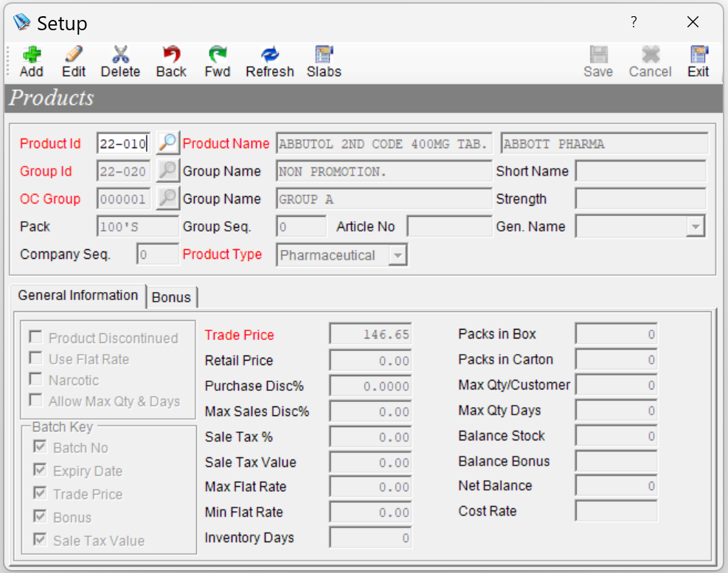Switch to the Bonus tab
Screen dimensions: 728x573
pos(171,297)
